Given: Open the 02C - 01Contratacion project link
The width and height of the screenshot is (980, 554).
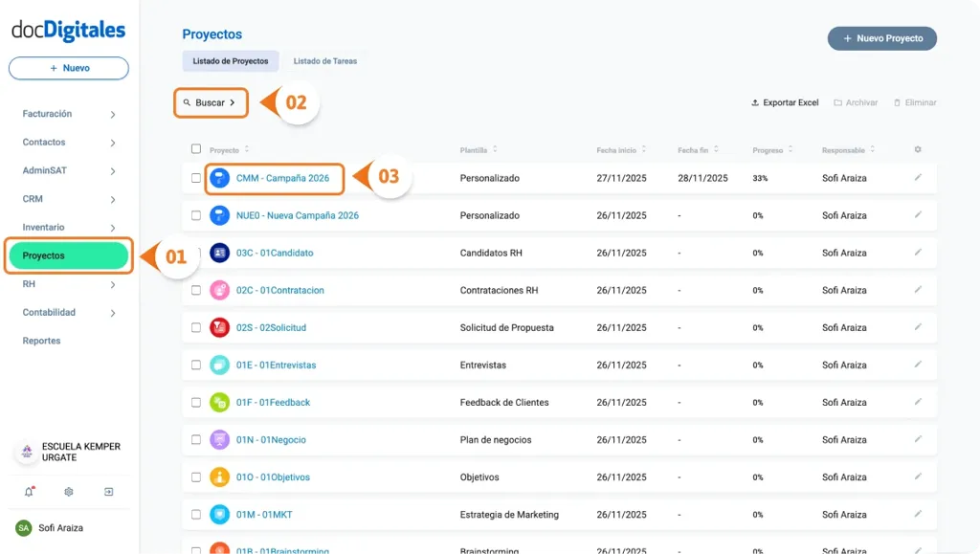Looking at the screenshot, I should click(x=278, y=290).
